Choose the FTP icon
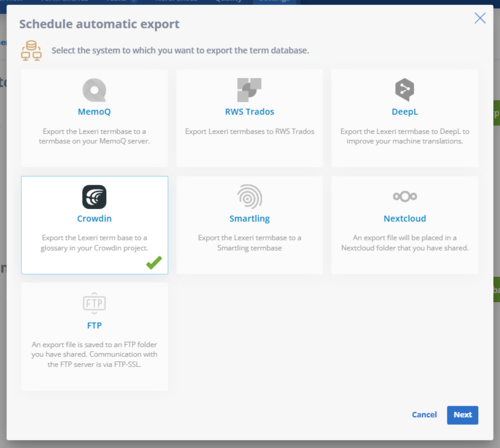 [94, 303]
